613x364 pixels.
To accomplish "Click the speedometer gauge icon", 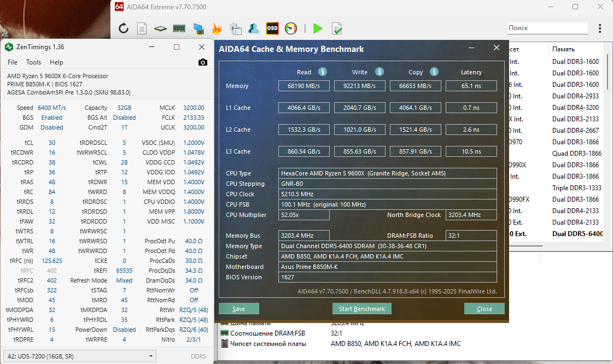I will (291, 28).
